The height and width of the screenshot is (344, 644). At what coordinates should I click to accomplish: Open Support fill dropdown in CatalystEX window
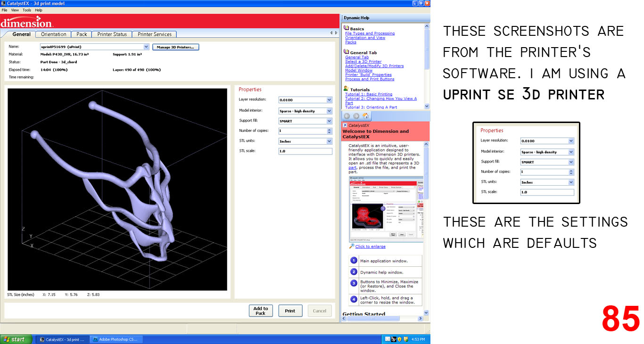[329, 121]
